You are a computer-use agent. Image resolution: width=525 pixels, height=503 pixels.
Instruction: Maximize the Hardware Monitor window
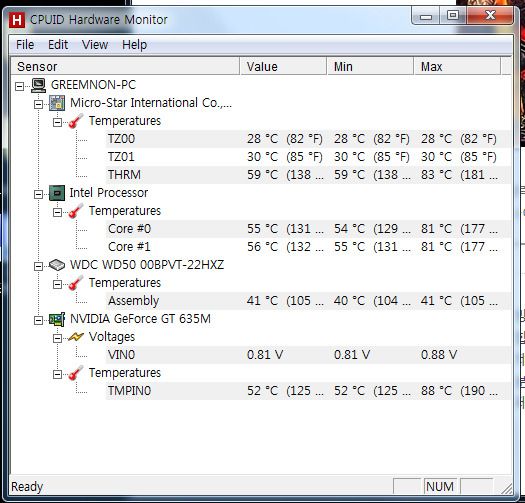(x=453, y=16)
